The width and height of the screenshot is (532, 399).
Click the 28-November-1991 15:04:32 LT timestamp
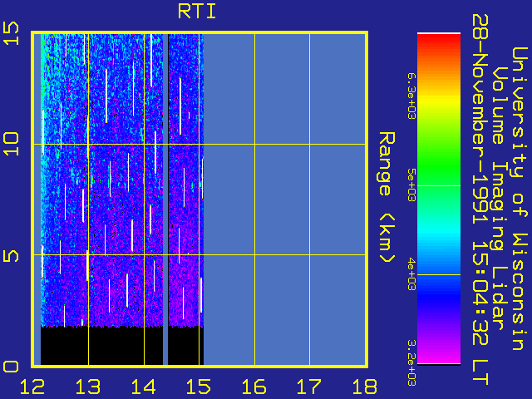(x=480, y=199)
